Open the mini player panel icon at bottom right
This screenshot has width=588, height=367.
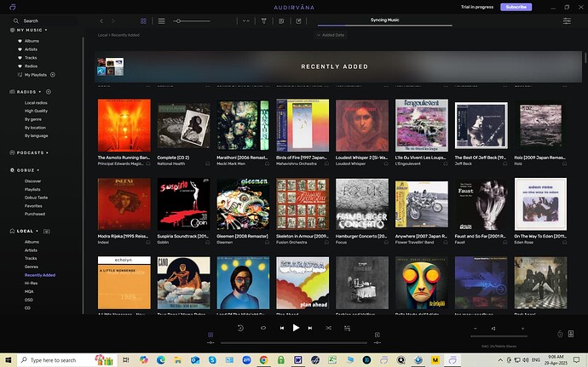coord(571,334)
